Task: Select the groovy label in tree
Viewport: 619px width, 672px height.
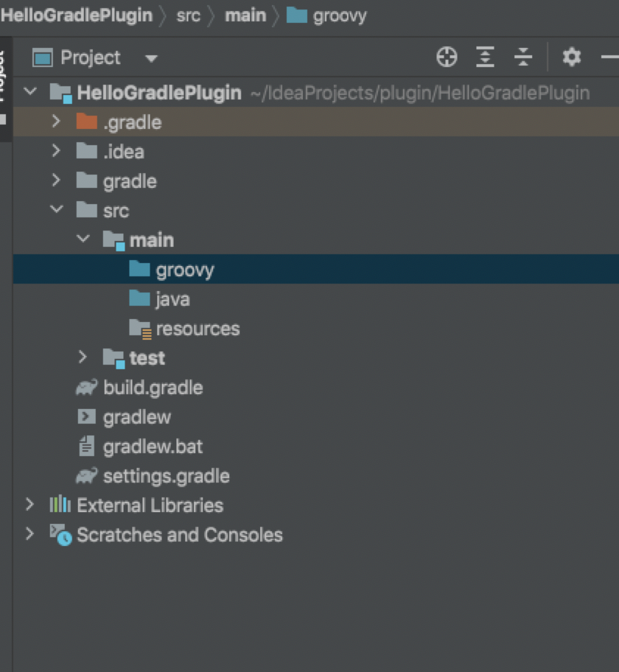Action: (x=185, y=271)
